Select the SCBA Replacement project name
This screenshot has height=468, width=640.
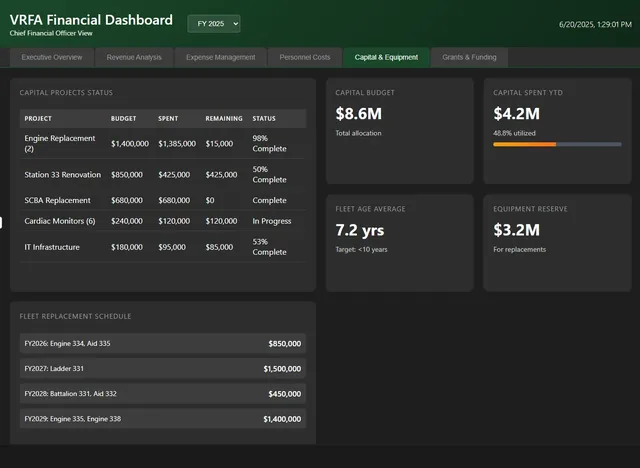pyautogui.click(x=58, y=200)
